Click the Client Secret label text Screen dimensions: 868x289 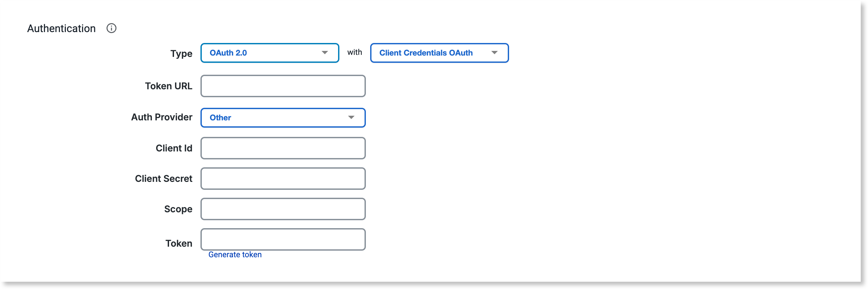pyautogui.click(x=163, y=179)
